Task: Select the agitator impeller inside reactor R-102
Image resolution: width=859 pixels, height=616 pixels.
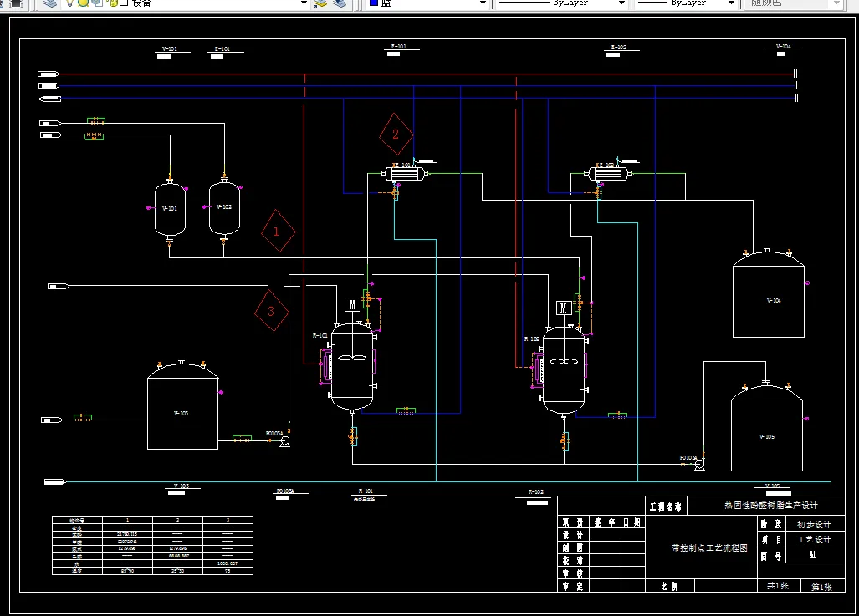Action: click(x=563, y=361)
